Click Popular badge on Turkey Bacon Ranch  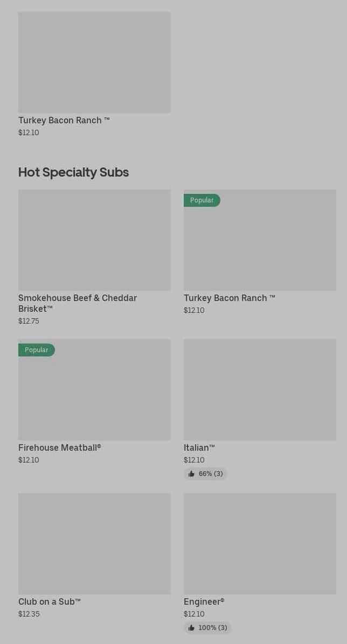[x=202, y=200]
